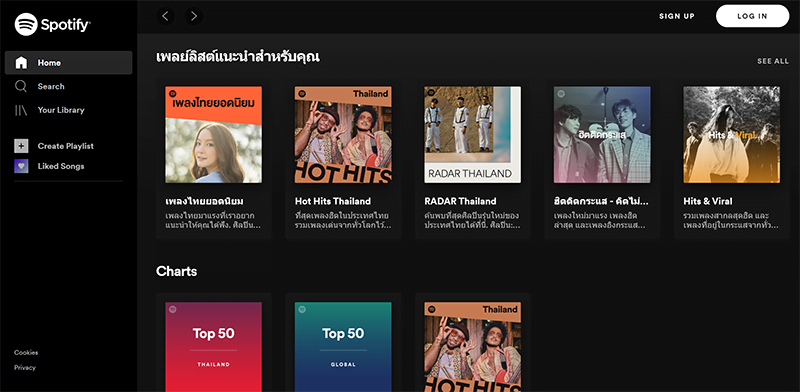
Task: Open the Hot Hits cover under Charts
Action: [x=472, y=347]
